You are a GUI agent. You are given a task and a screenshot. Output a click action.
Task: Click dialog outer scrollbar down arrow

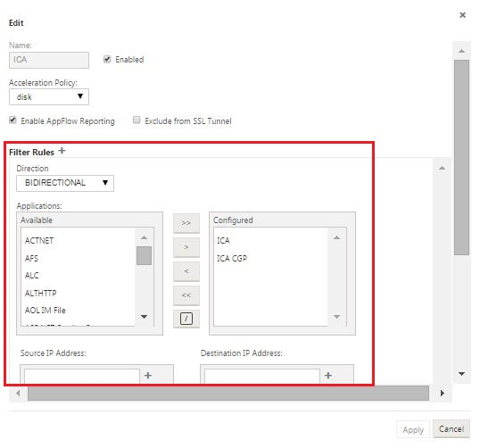tap(461, 374)
